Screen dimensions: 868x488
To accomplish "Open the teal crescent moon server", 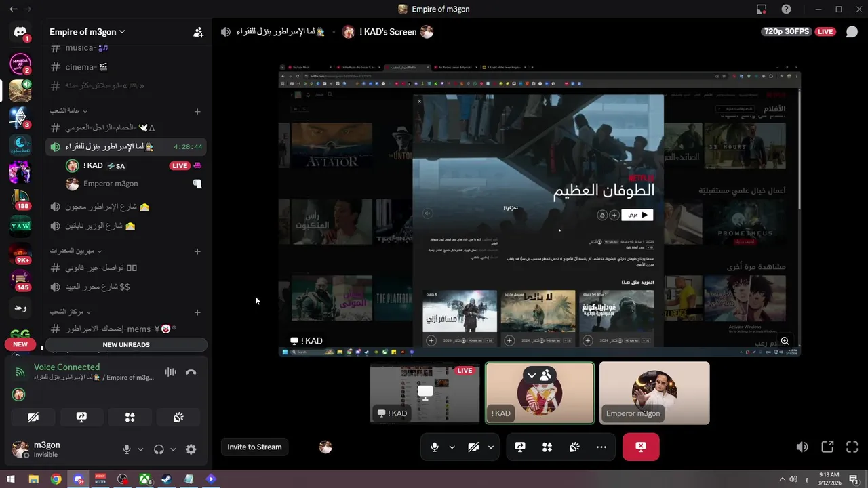I will click(20, 144).
